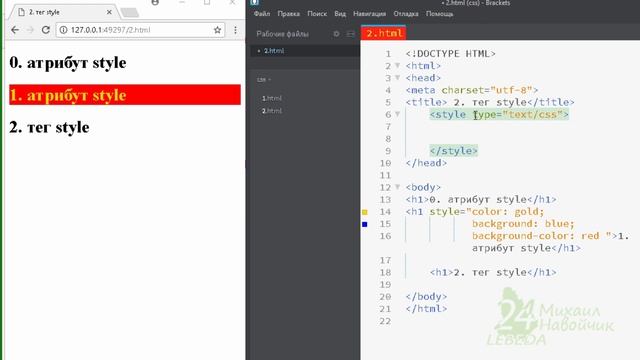
Task: Open the Отладка menu
Action: coord(406,14)
